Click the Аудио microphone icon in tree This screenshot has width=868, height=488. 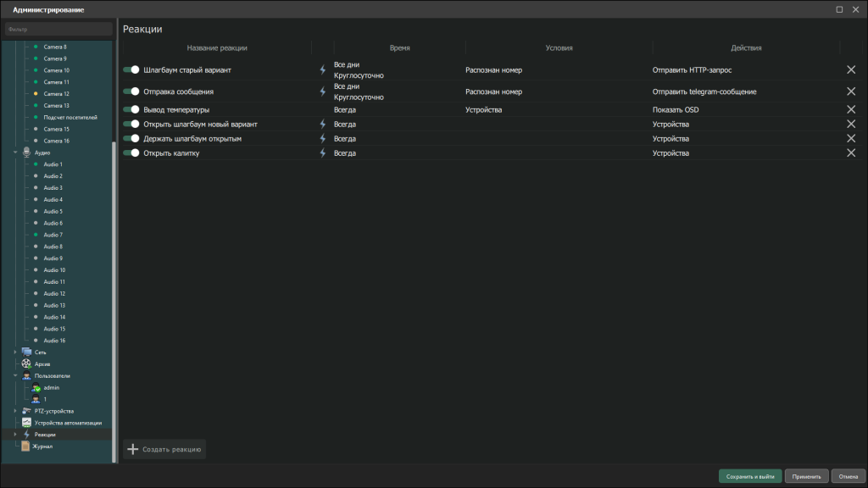point(26,152)
